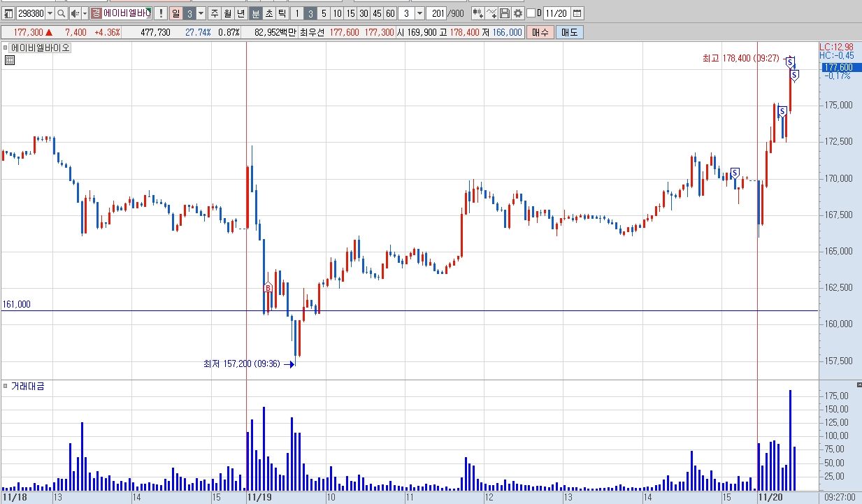The image size is (862, 504).
Task: Switch to 분 (minute) chart mode
Action: (x=256, y=13)
